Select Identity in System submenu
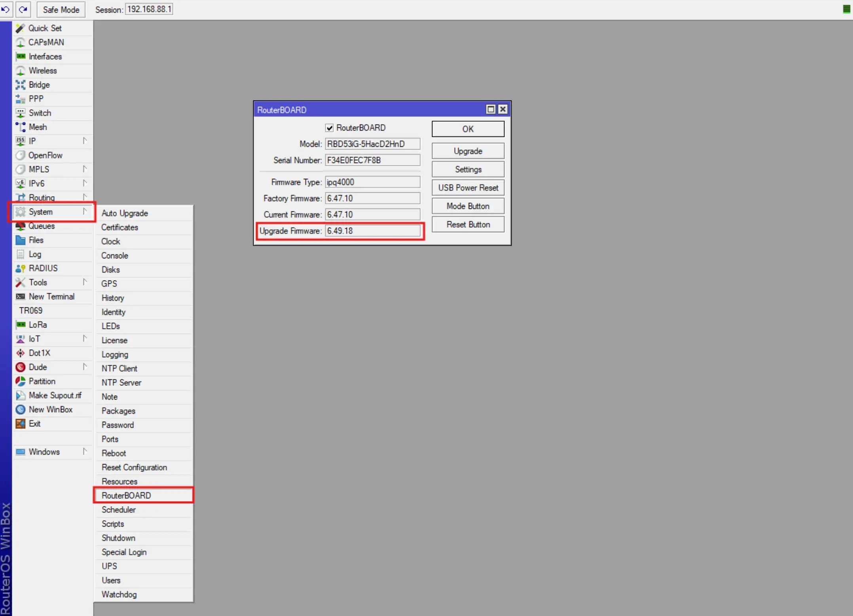The width and height of the screenshot is (853, 616). point(144,312)
